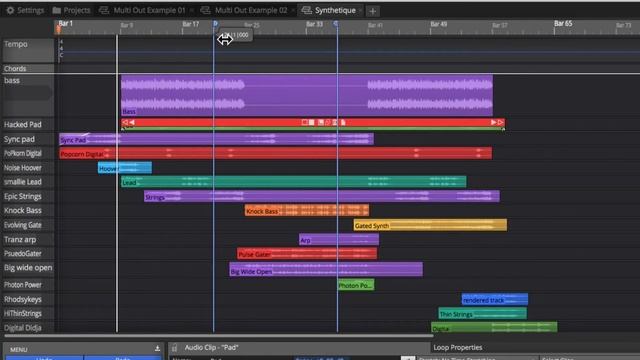
Task: Select the Big wide open track header
Action: click(28, 269)
